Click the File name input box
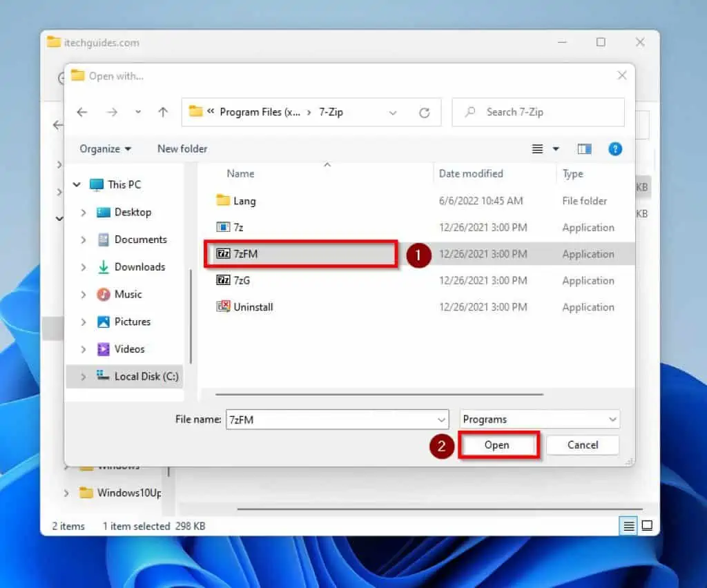The width and height of the screenshot is (707, 588). (x=337, y=420)
